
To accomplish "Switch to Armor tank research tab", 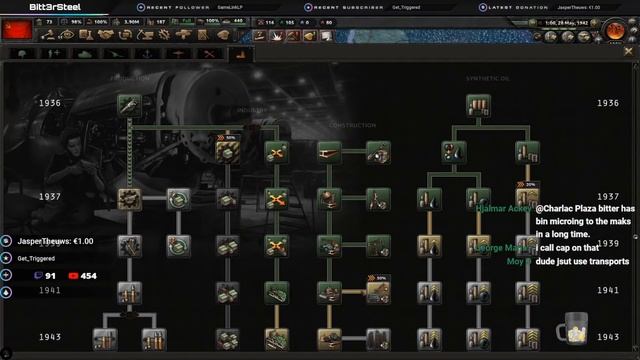I will 84,54.
